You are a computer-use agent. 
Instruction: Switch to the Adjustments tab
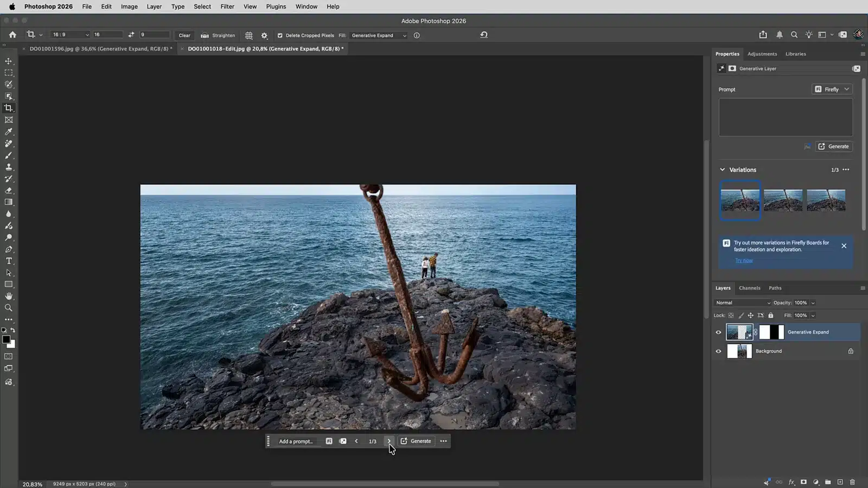click(762, 54)
